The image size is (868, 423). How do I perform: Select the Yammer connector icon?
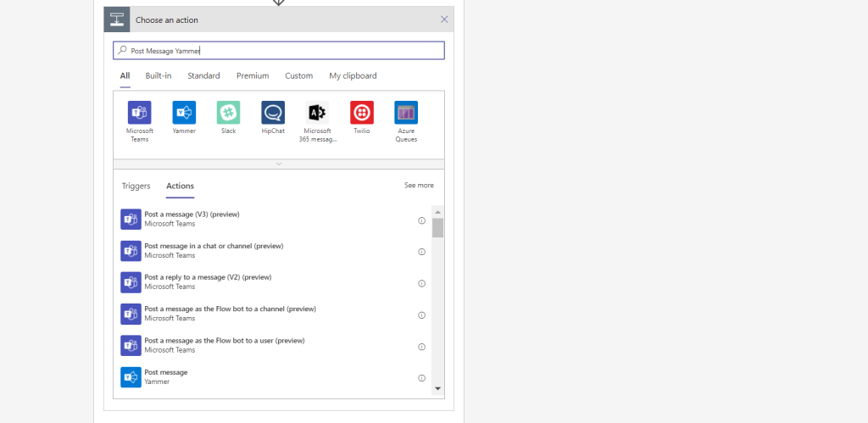click(184, 113)
